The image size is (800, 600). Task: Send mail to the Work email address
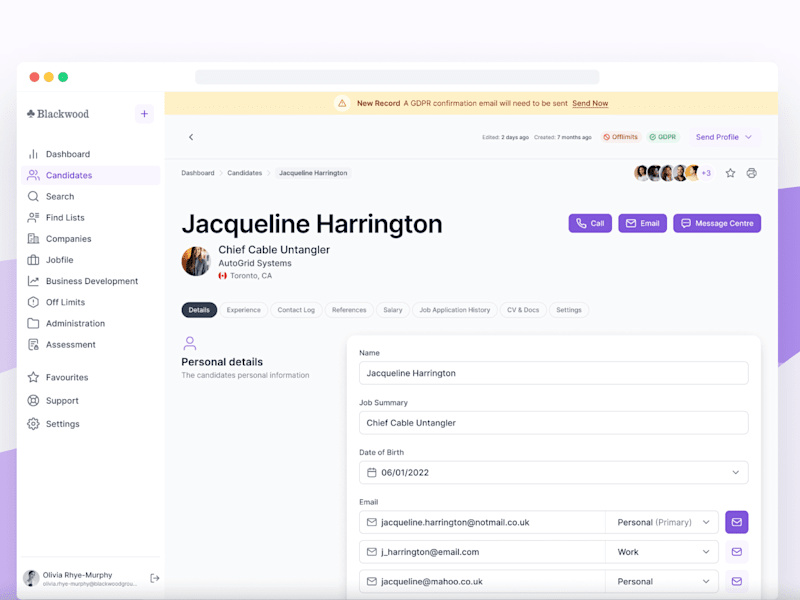[x=737, y=552]
